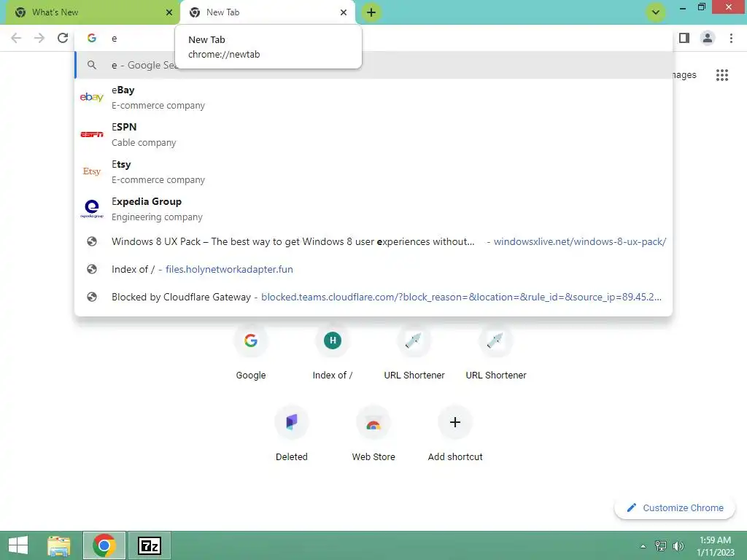Reload the page with the refresh icon
The height and width of the screenshot is (560, 747).
63,38
